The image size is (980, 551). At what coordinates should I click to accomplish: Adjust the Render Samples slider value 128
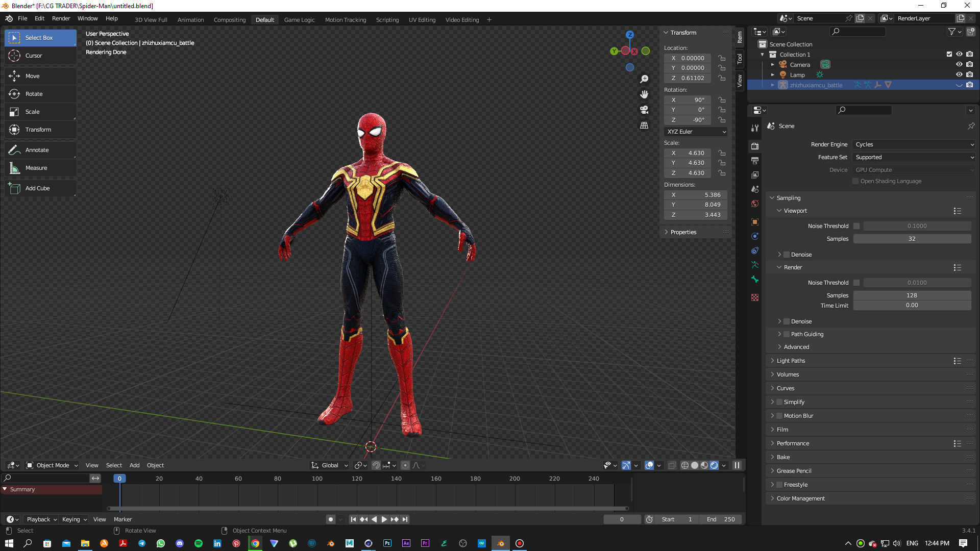pyautogui.click(x=912, y=295)
